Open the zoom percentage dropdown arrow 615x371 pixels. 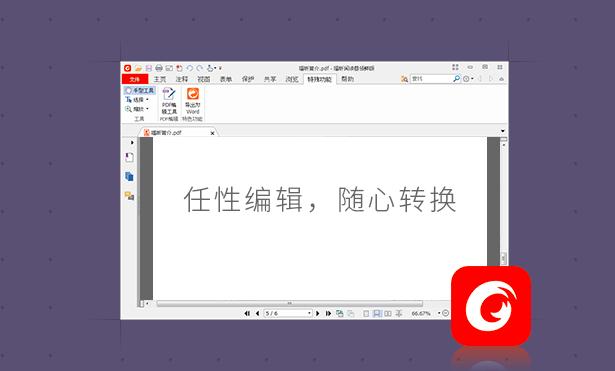pyautogui.click(x=439, y=313)
